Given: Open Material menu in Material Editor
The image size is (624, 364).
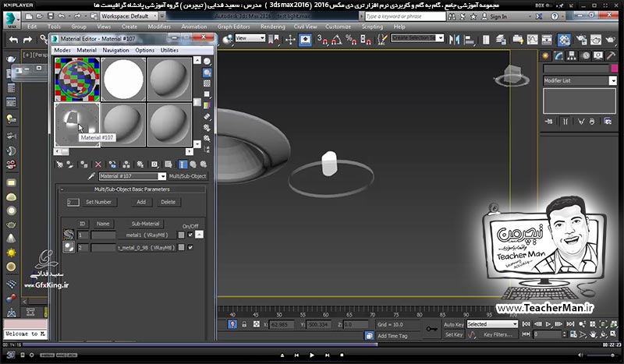Looking at the screenshot, I should coord(87,50).
